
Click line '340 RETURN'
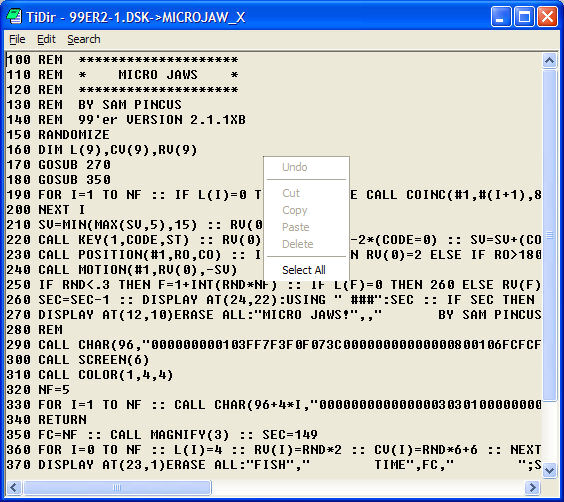pos(46,420)
